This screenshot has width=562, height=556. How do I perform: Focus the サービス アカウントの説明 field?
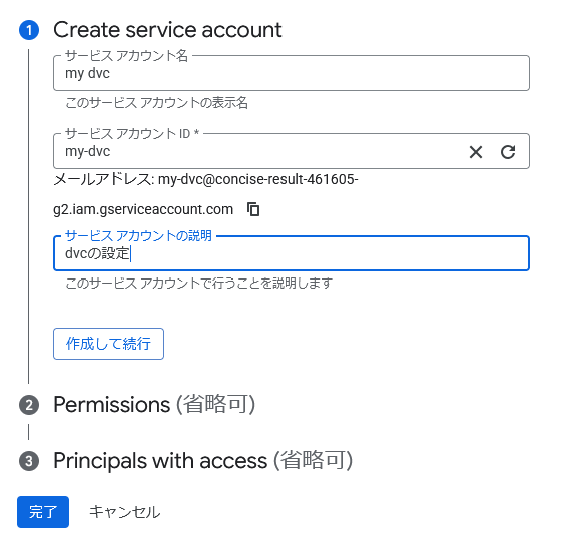coord(291,253)
